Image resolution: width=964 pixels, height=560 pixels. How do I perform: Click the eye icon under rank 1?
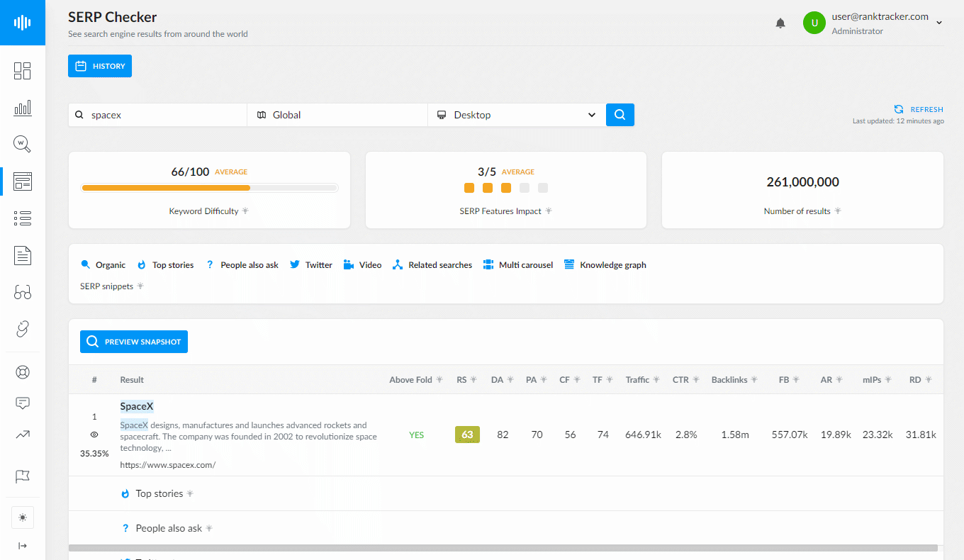point(94,435)
